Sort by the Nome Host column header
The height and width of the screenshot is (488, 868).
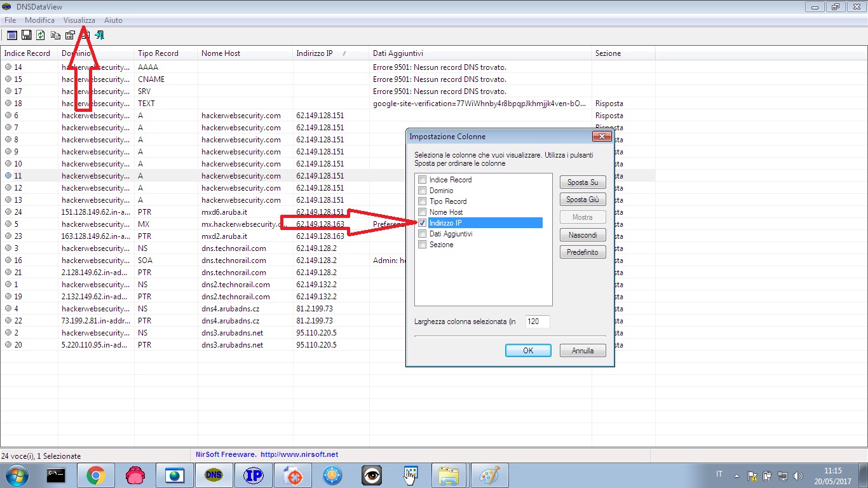click(245, 53)
